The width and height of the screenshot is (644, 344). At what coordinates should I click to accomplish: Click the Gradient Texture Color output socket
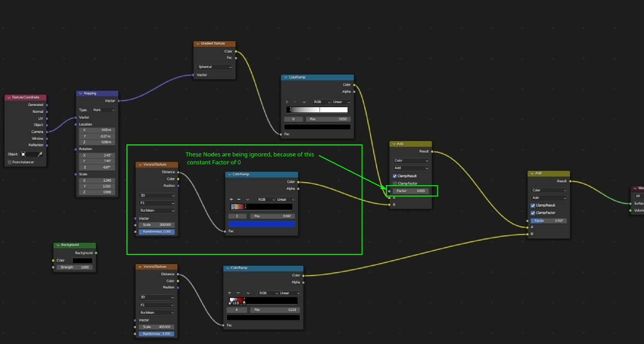[235, 51]
